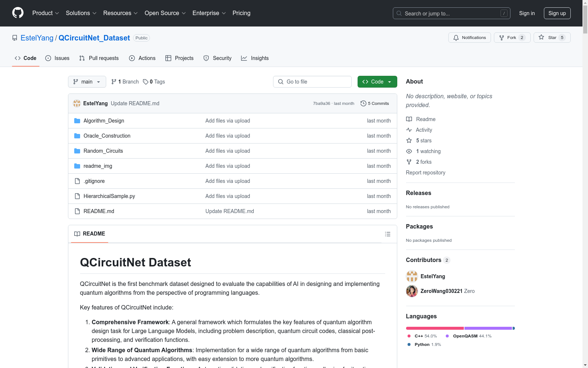This screenshot has width=588, height=368.
Task: Click the Activity pulse icon
Action: point(409,130)
